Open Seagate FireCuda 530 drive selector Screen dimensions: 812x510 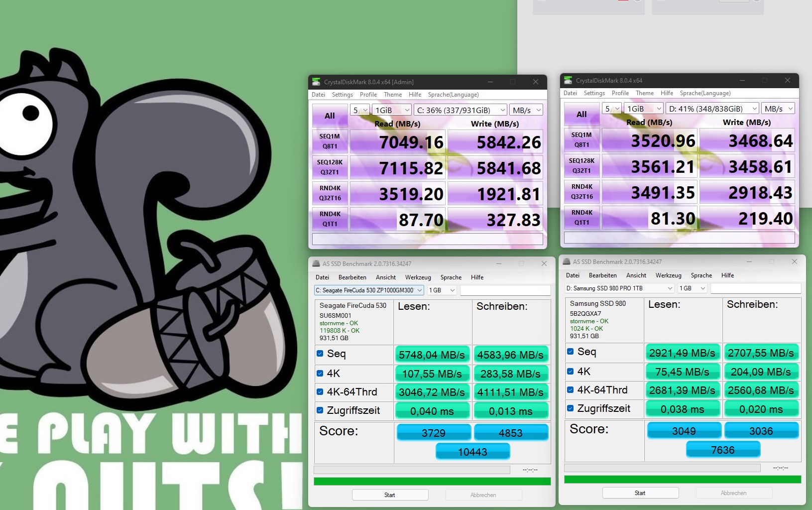(x=369, y=290)
